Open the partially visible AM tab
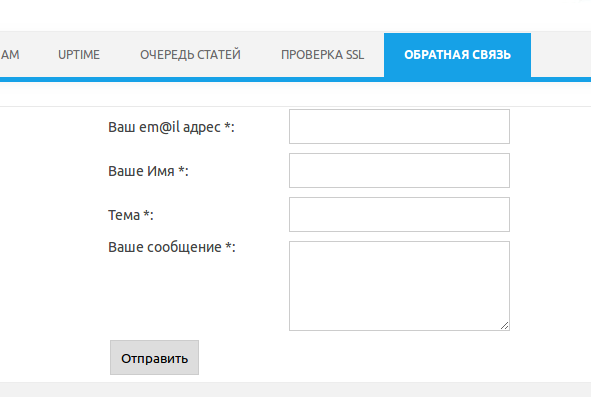591x397 pixels. (x=10, y=55)
